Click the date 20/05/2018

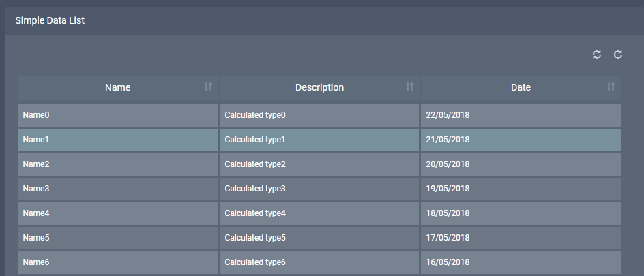coord(448,164)
